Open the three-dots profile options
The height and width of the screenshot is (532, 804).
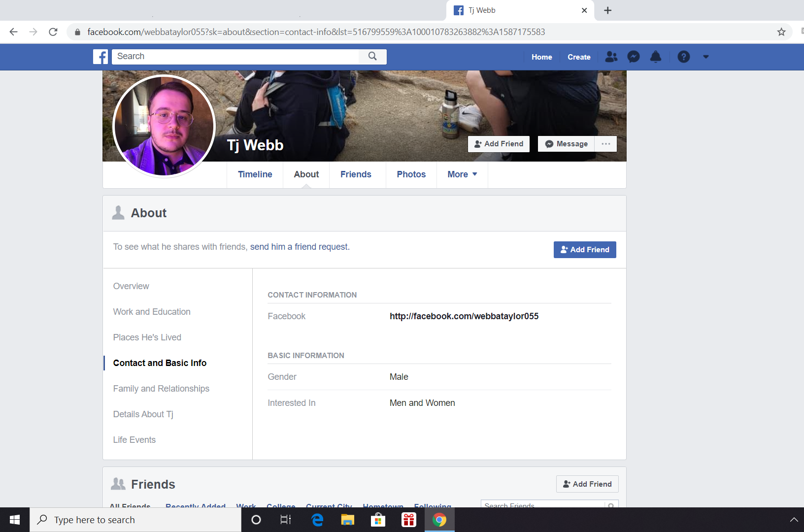[606, 144]
